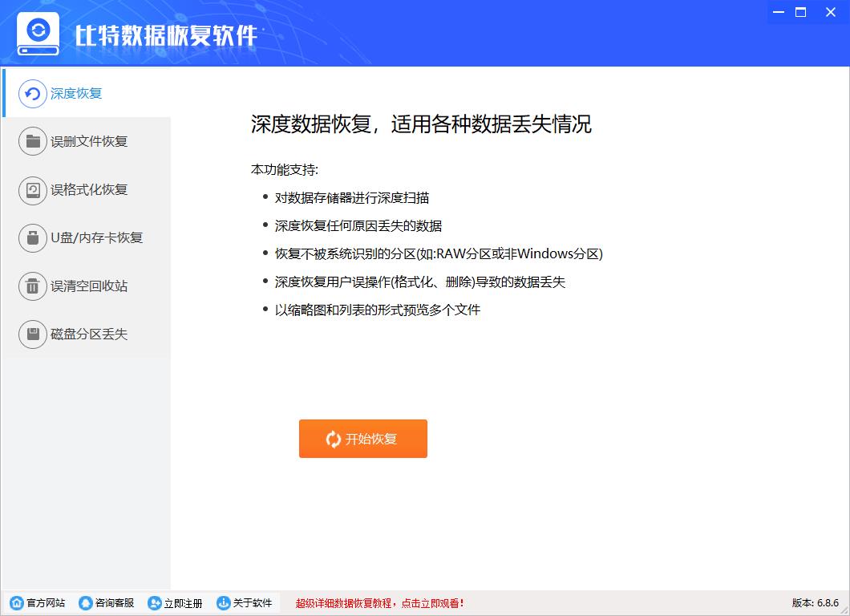Click the folder icon for 误删文件恢复
The height and width of the screenshot is (616, 850).
(33, 142)
